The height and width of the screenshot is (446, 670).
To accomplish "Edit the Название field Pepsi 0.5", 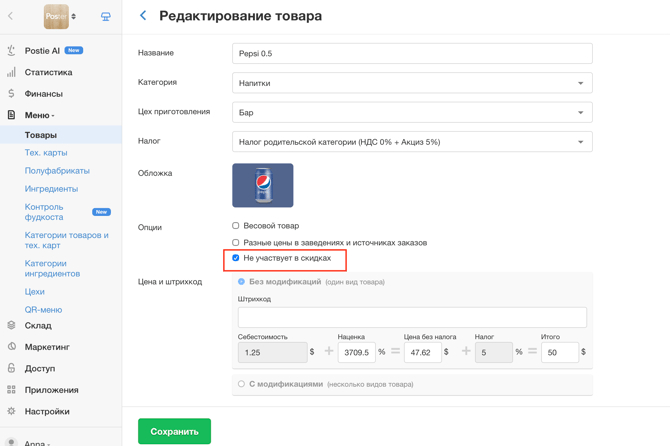I will click(x=412, y=53).
